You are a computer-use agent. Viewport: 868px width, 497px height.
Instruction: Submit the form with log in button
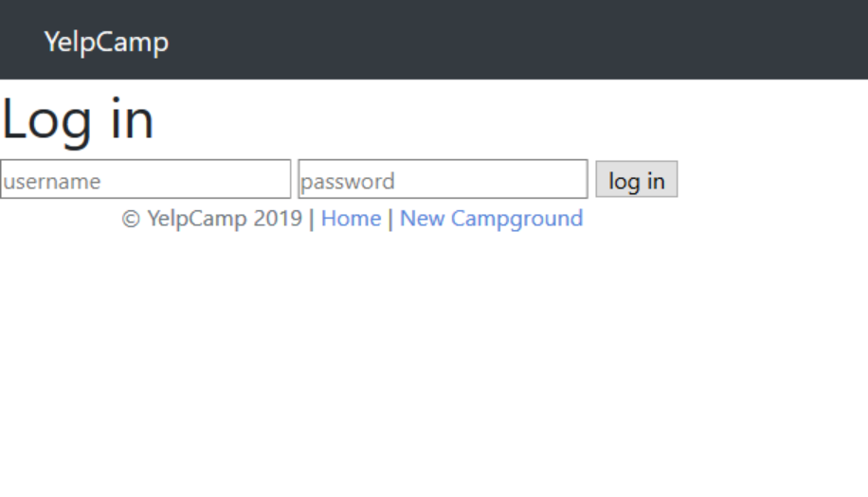pos(637,179)
